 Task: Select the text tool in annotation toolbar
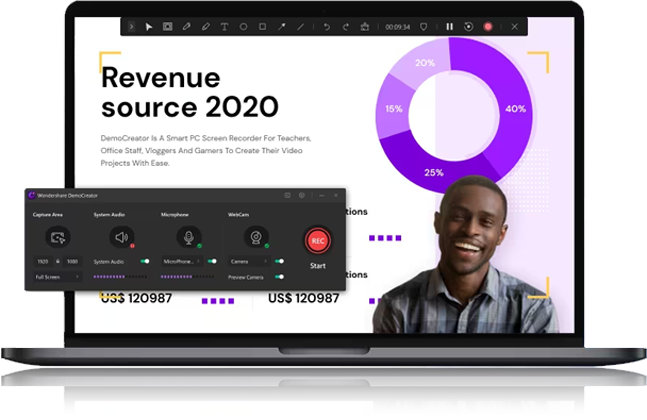pyautogui.click(x=224, y=26)
